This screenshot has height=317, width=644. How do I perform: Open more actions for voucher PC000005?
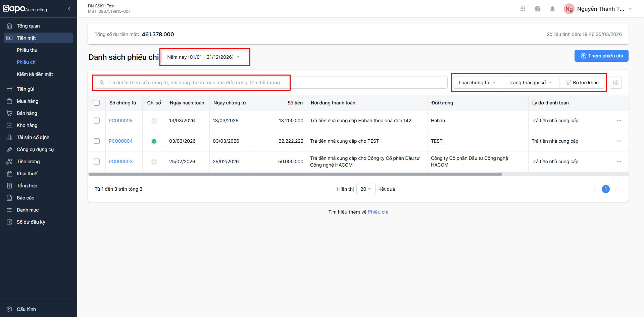pyautogui.click(x=619, y=121)
